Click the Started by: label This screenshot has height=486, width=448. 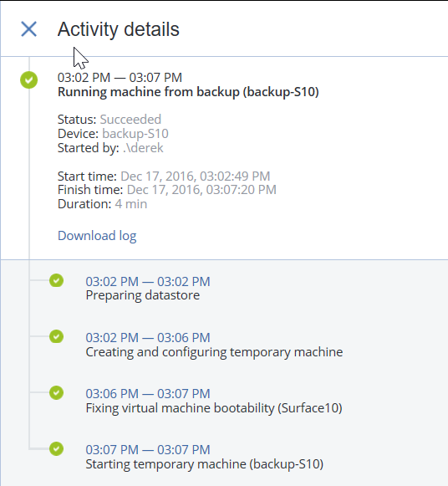89,148
